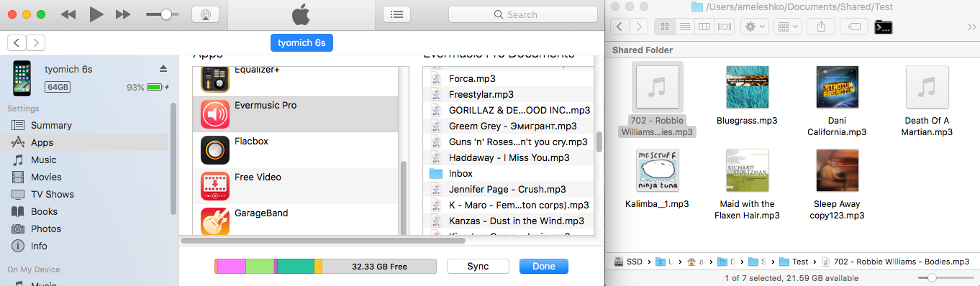Select Kalimba__1.mp3 in Finder

[657, 178]
